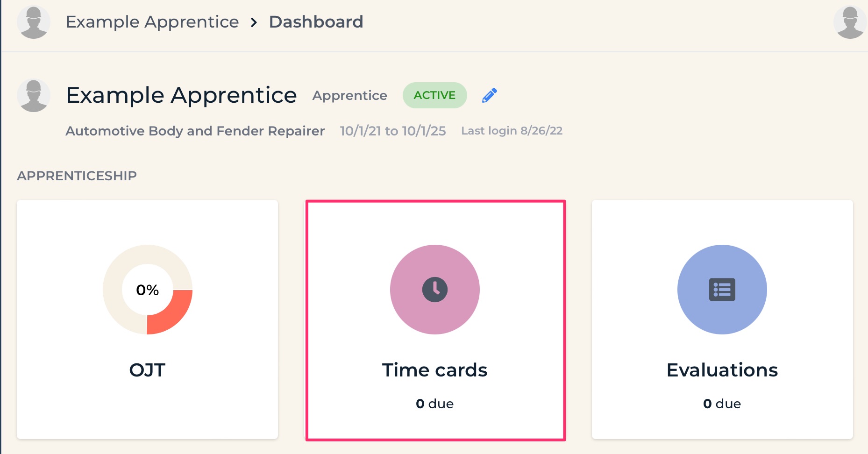
Task: Open the pink Time cards clock icon
Action: click(435, 290)
